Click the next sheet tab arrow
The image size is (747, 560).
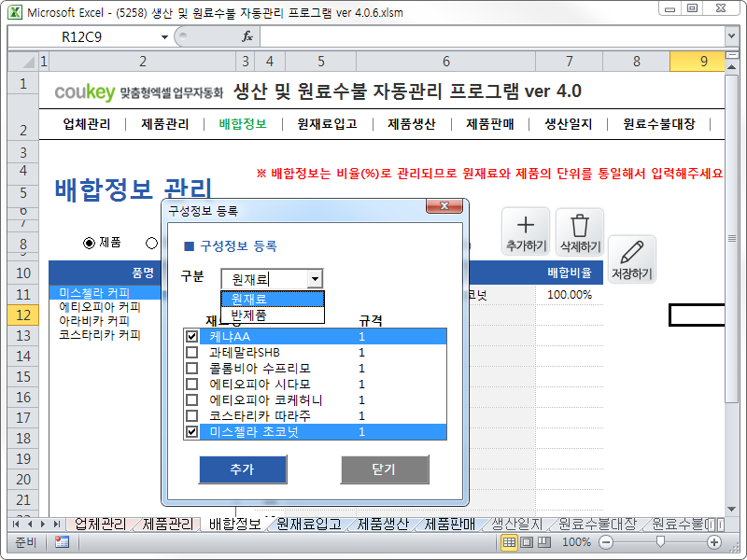pos(43,525)
